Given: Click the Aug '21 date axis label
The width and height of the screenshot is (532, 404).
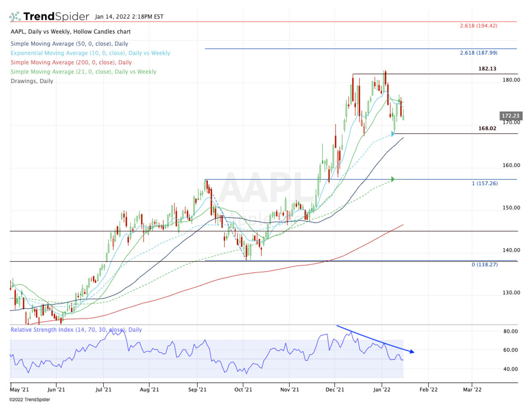Looking at the screenshot, I should pos(149,390).
